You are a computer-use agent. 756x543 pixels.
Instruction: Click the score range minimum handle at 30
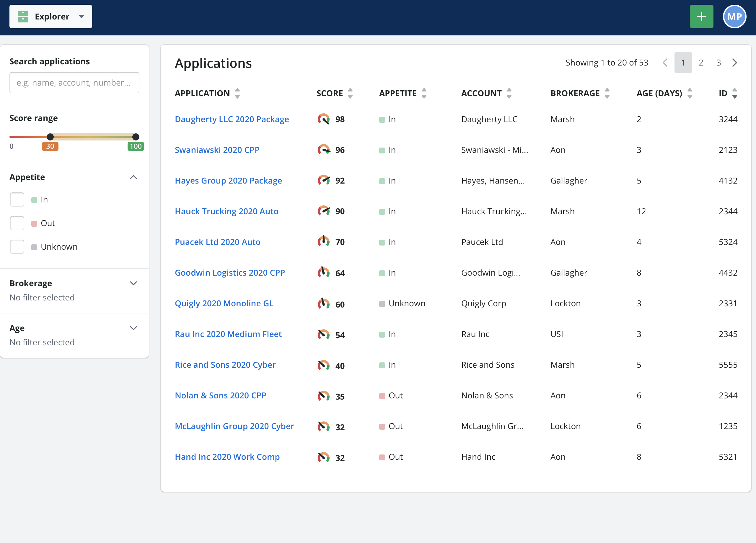[50, 137]
